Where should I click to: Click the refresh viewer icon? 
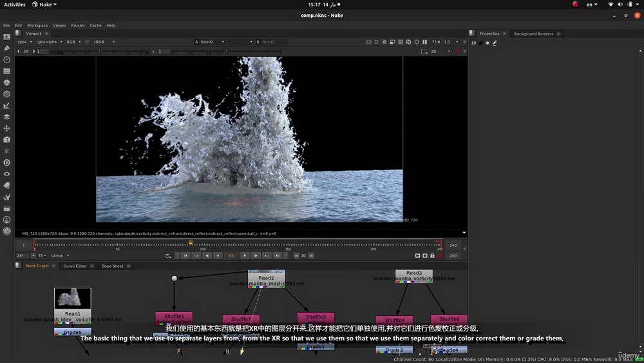click(x=409, y=42)
